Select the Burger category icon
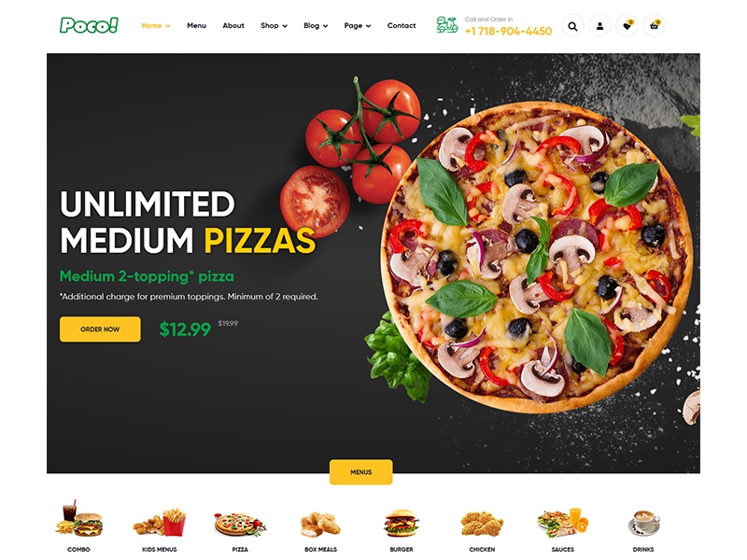Viewport: 747px width, 560px height. click(x=402, y=523)
